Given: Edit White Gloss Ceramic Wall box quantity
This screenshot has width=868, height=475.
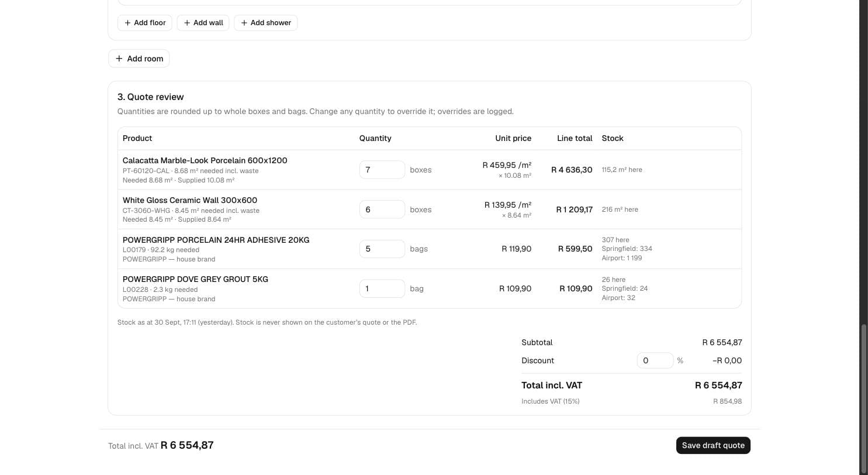Looking at the screenshot, I should click(x=382, y=209).
